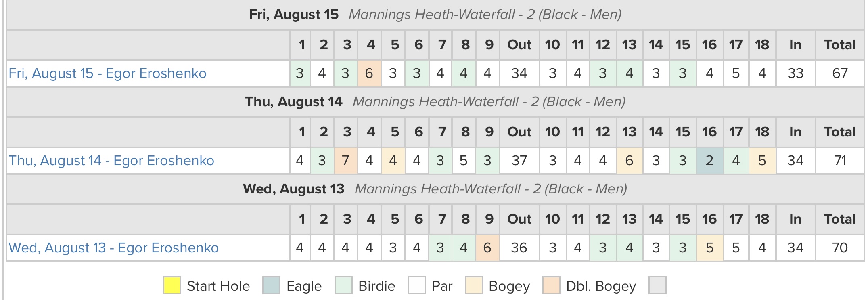Click the Dbl. Bogey legend swatch
Viewport: 868px width, 300px height.
[x=551, y=285]
